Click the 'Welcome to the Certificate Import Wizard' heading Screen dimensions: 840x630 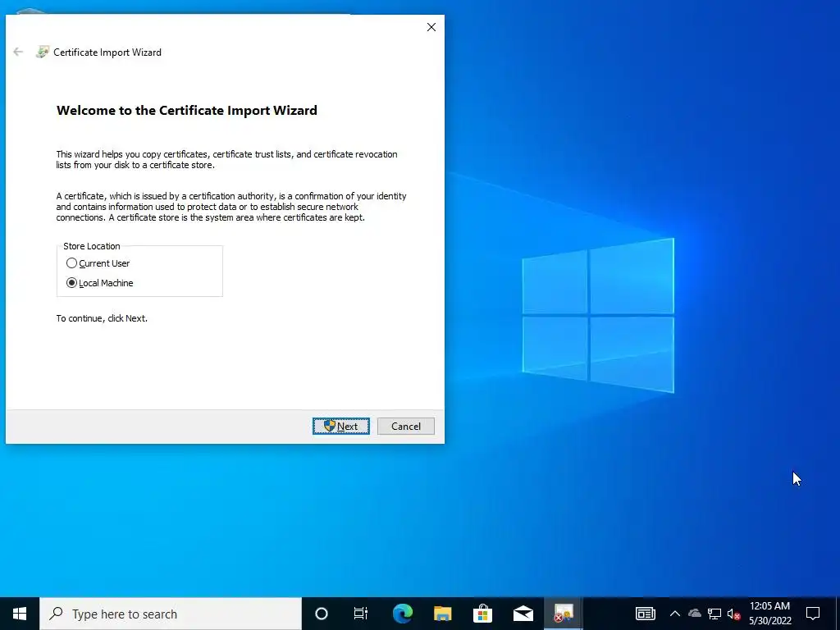(x=187, y=111)
